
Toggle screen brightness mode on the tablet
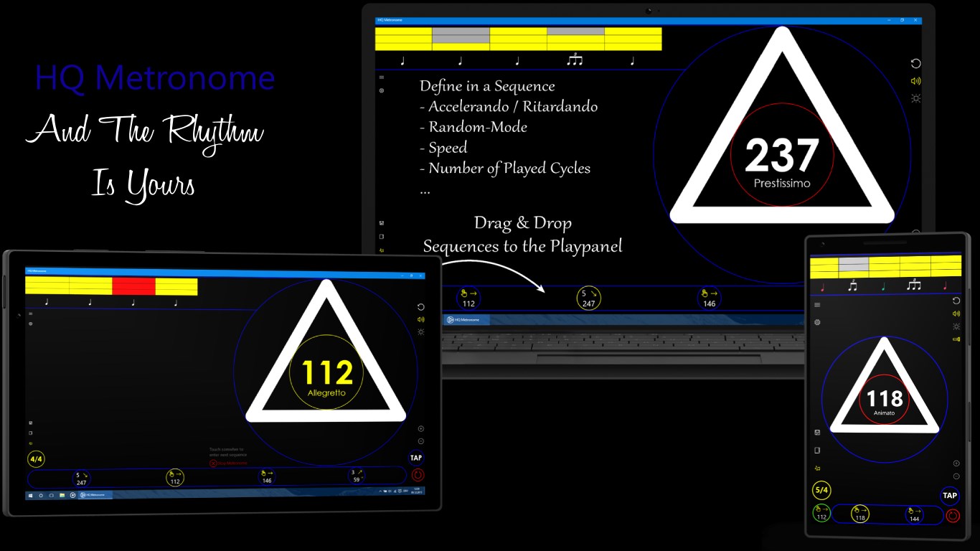(x=421, y=331)
